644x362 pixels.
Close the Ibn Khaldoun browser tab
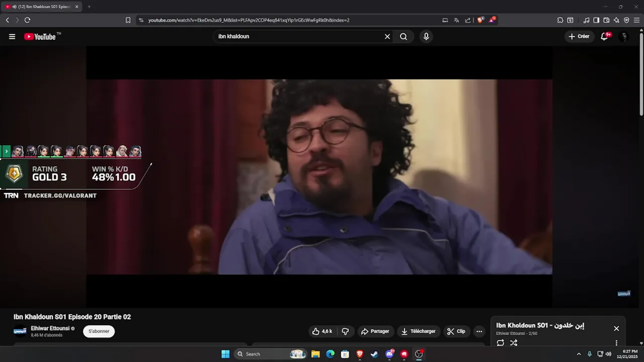77,7
